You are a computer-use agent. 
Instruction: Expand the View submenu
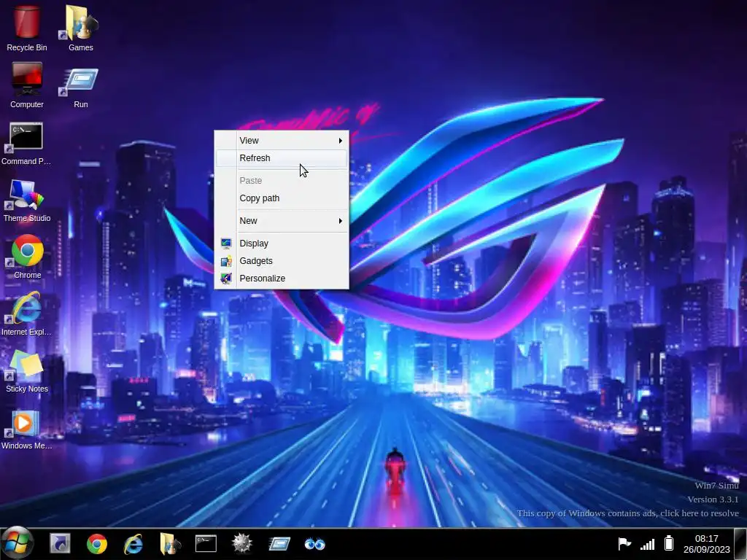pyautogui.click(x=282, y=141)
